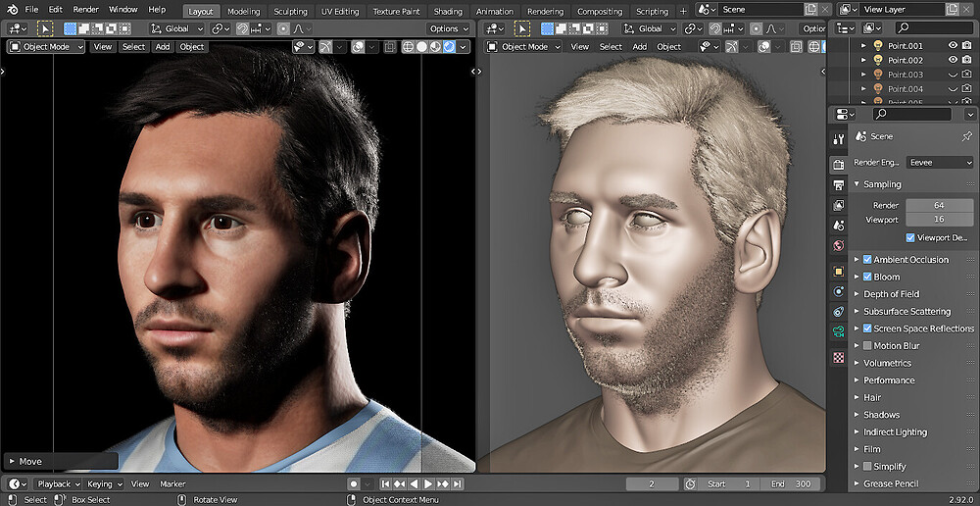The height and width of the screenshot is (506, 980).
Task: Toggle gizmo display icon in left viewport
Action: point(327,47)
